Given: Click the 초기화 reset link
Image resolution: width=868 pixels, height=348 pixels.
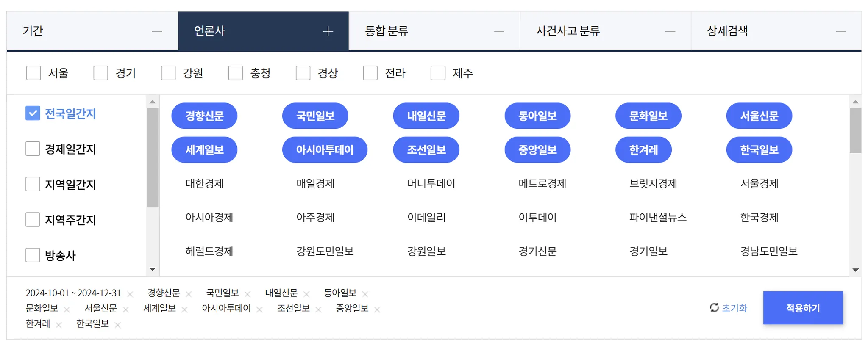Looking at the screenshot, I should (729, 308).
